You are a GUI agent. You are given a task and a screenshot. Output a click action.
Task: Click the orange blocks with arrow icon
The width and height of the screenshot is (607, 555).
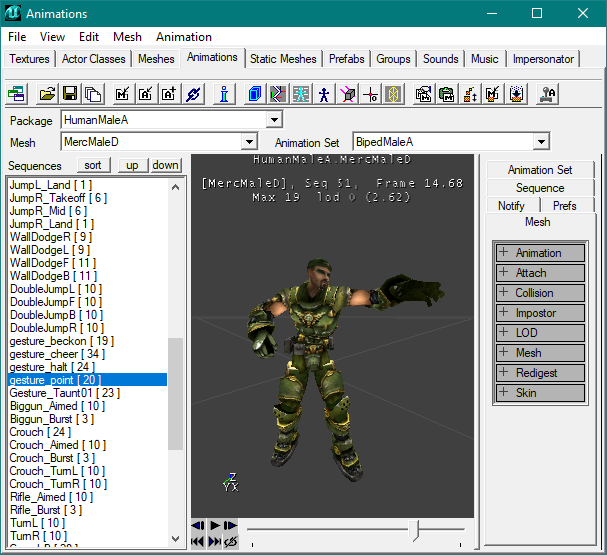[x=470, y=94]
